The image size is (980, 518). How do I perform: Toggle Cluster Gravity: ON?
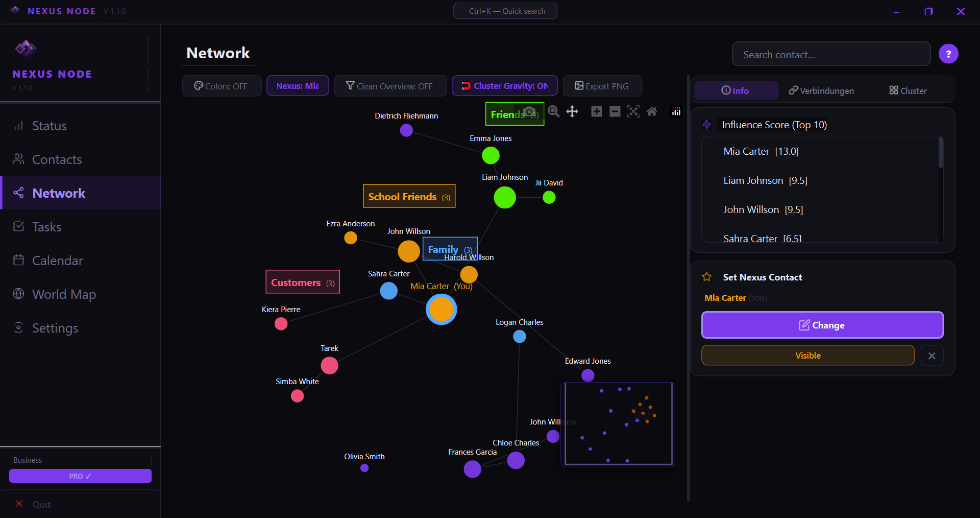(505, 86)
